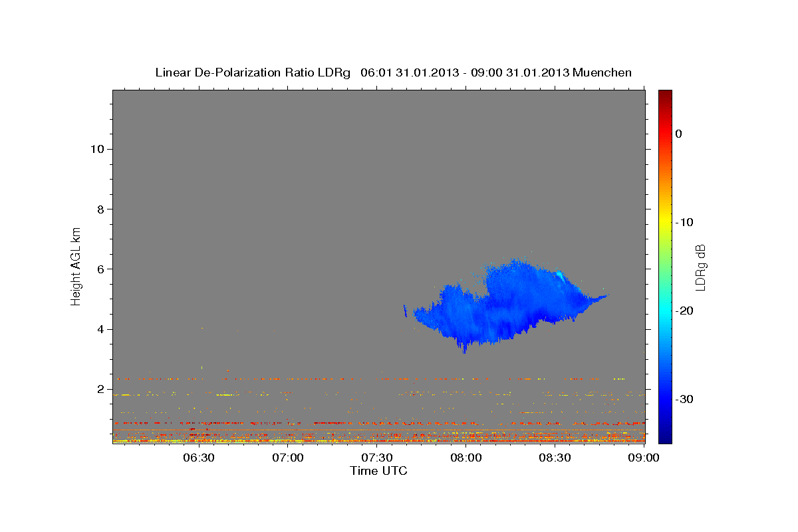Click the dark blue bottom of colorbar
The height and width of the screenshot is (532, 798).
[665, 436]
